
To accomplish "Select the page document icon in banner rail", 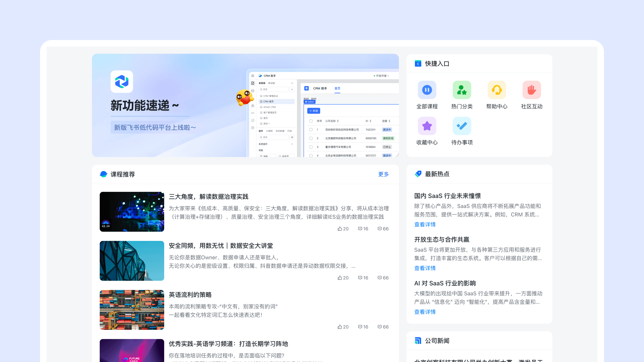I will click(253, 83).
